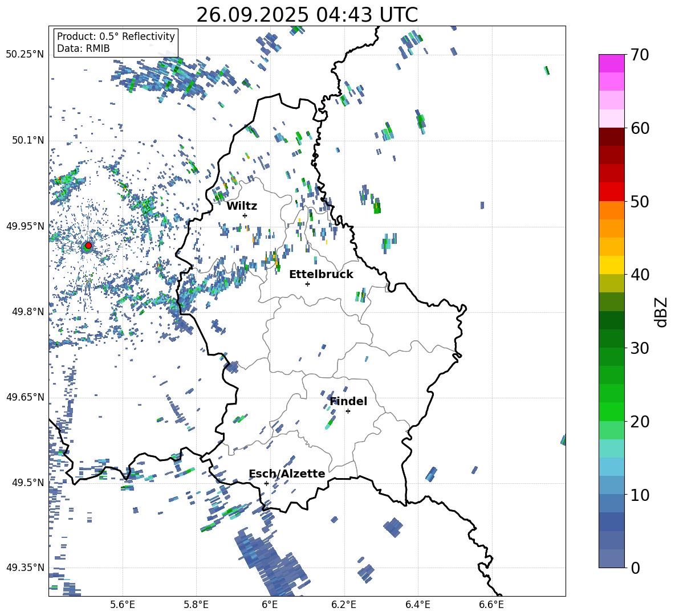Click the 50.1°N latitude label

coord(27,140)
